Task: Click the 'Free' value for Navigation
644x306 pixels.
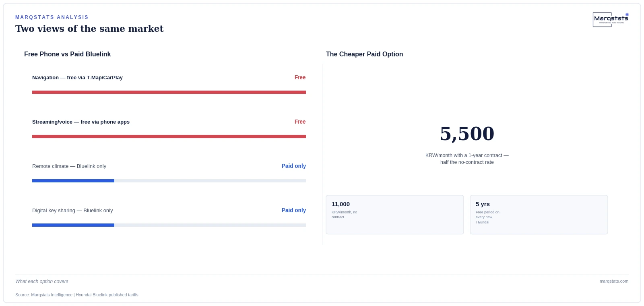Action: coord(300,77)
